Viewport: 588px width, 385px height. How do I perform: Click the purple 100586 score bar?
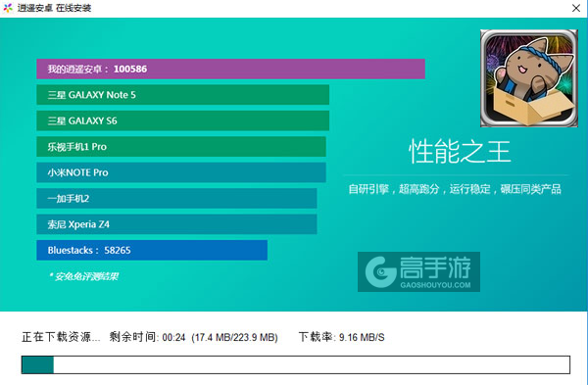click(230, 69)
